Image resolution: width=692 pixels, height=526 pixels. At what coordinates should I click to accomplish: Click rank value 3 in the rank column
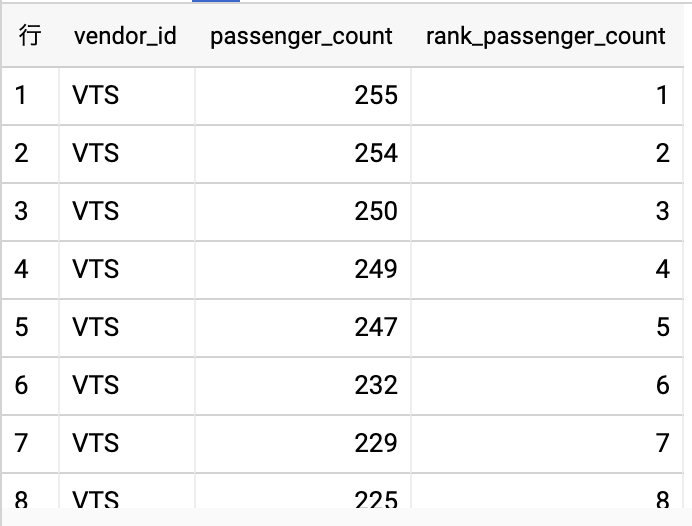[x=662, y=211]
